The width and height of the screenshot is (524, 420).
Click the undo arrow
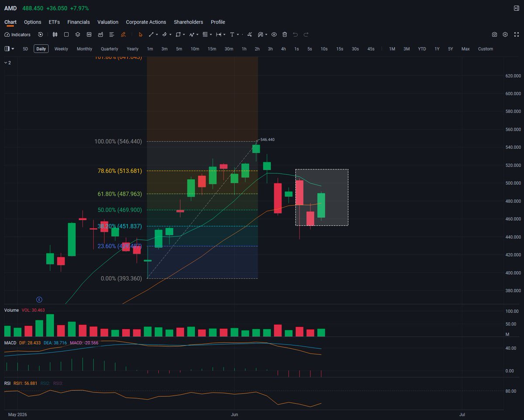[x=295, y=34]
